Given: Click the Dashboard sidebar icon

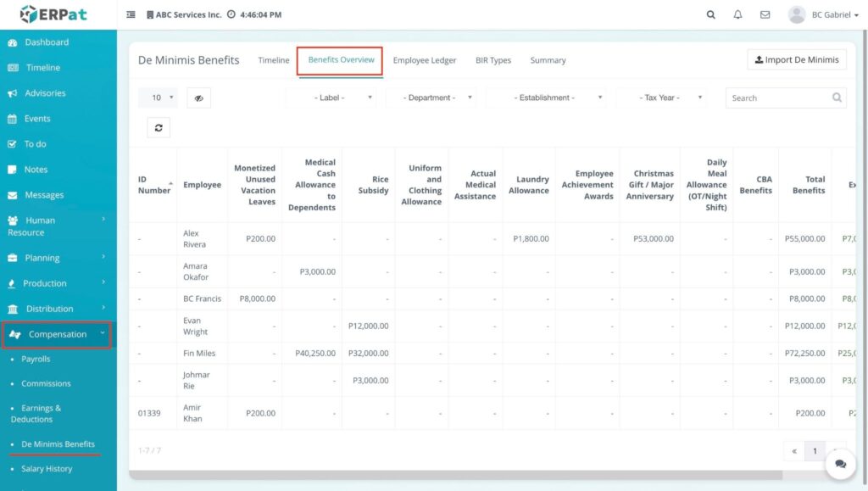Looking at the screenshot, I should [x=13, y=42].
